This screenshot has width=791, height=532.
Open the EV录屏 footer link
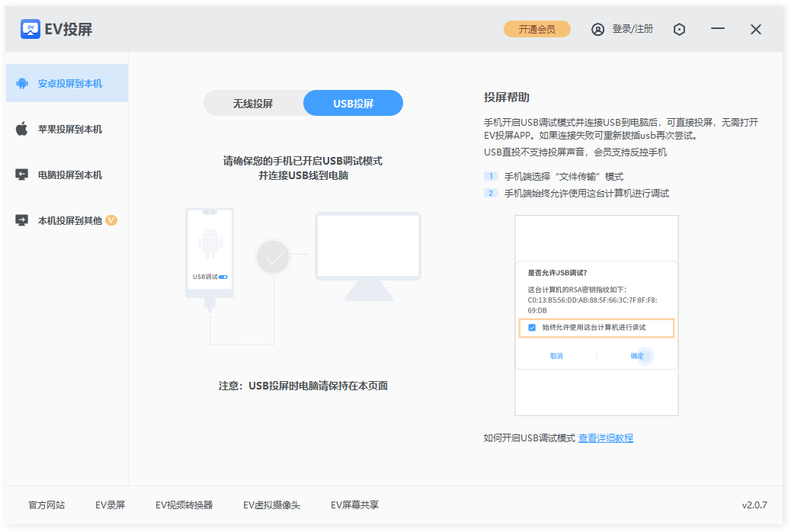[110, 505]
